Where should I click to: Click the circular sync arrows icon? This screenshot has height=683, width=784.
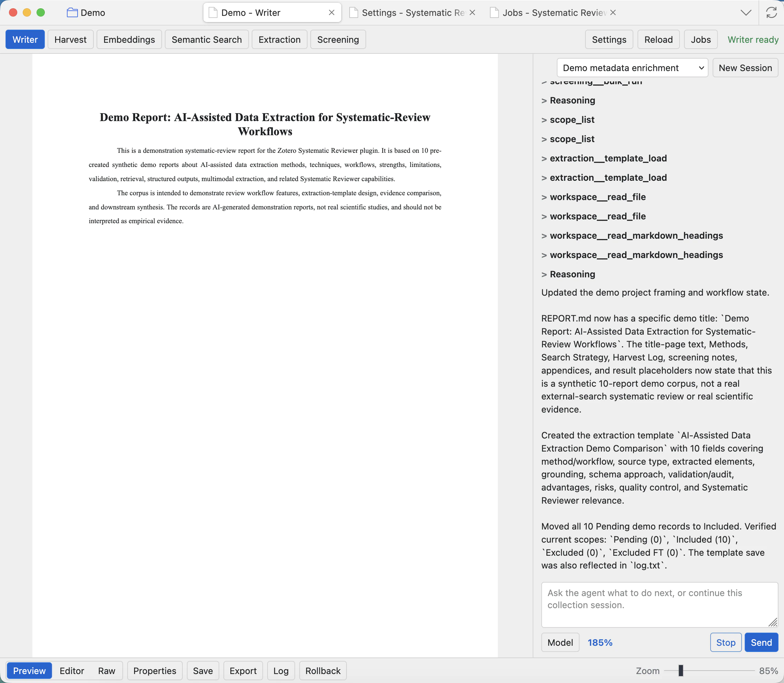click(771, 12)
